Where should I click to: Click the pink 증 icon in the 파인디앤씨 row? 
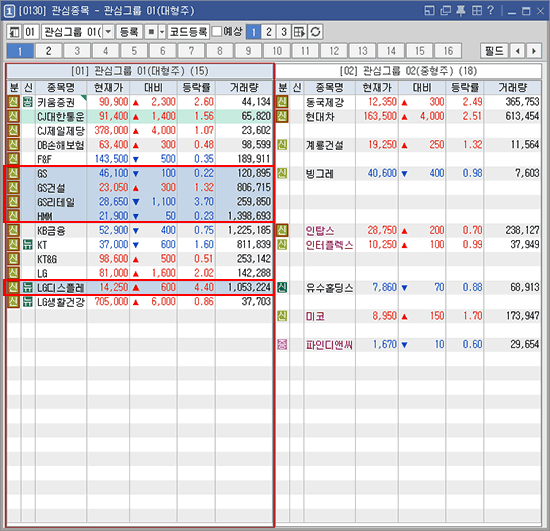282,344
